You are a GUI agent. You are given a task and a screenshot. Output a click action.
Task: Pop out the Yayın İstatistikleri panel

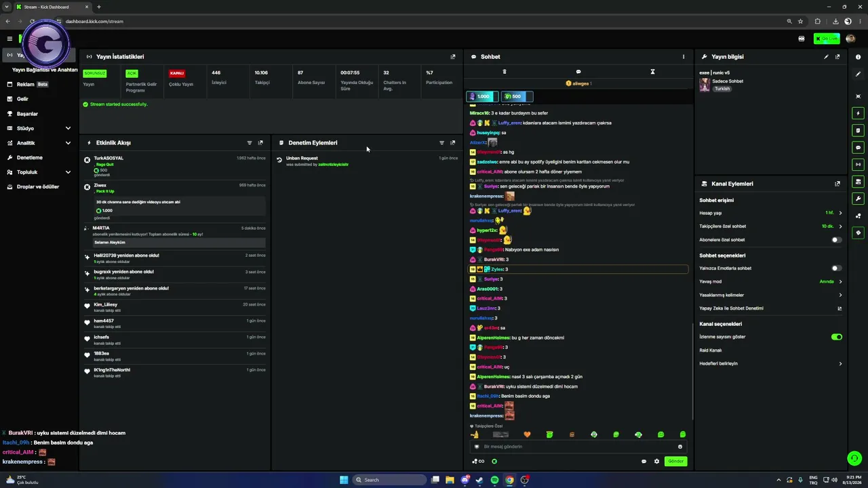[453, 57]
